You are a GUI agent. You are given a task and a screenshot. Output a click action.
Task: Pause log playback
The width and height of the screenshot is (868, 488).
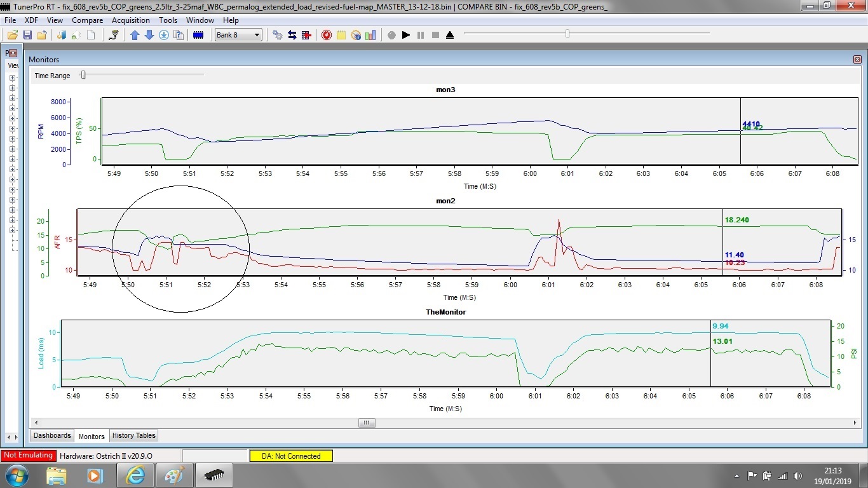(x=421, y=35)
